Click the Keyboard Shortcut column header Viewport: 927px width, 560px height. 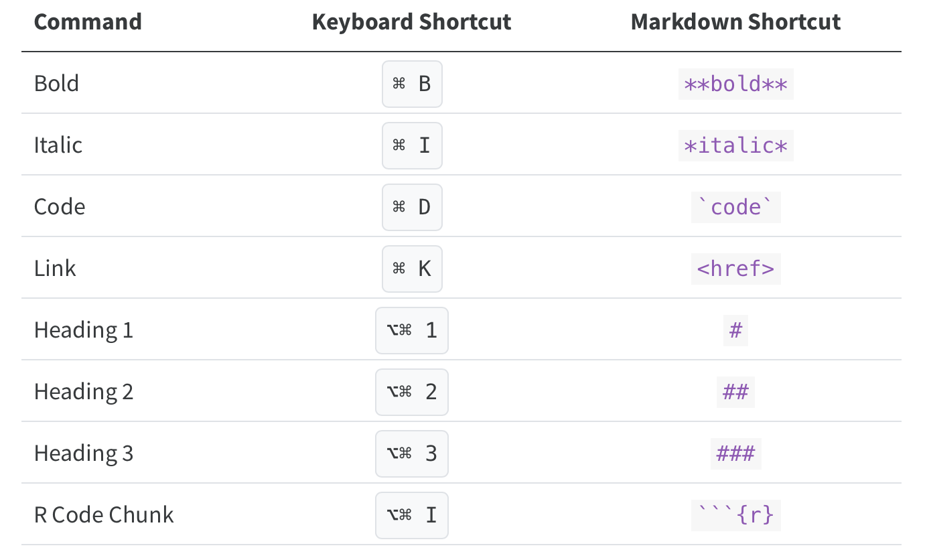pos(411,22)
